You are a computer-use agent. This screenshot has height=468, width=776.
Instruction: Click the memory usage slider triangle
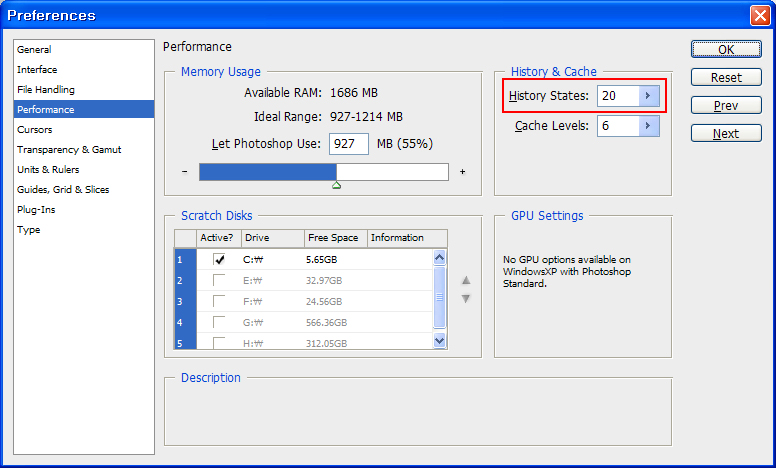pos(337,186)
